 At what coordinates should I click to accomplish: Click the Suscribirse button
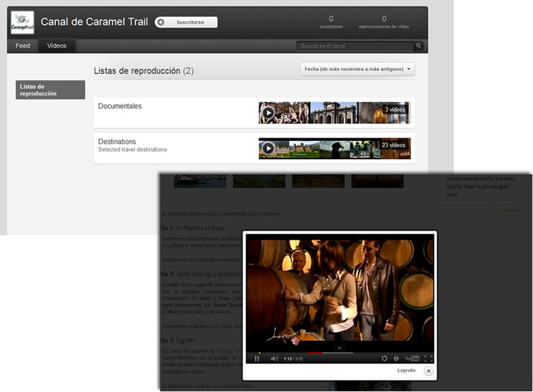[x=186, y=22]
